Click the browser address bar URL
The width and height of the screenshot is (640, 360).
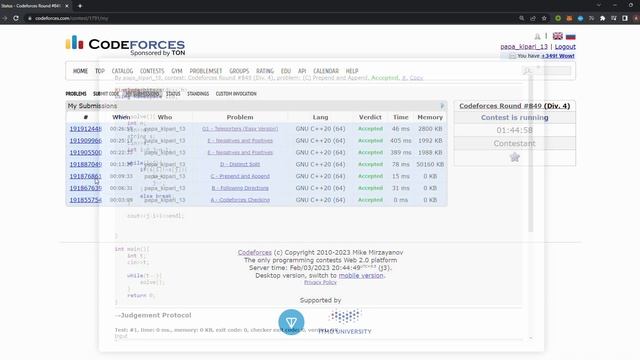tap(71, 18)
